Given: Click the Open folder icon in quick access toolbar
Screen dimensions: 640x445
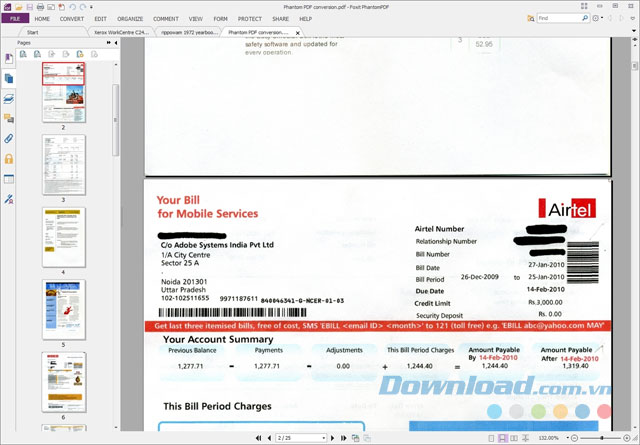Looking at the screenshot, I should pyautogui.click(x=18, y=7).
